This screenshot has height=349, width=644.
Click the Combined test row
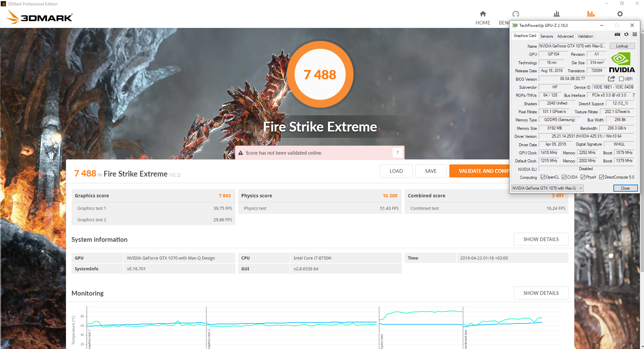(486, 208)
